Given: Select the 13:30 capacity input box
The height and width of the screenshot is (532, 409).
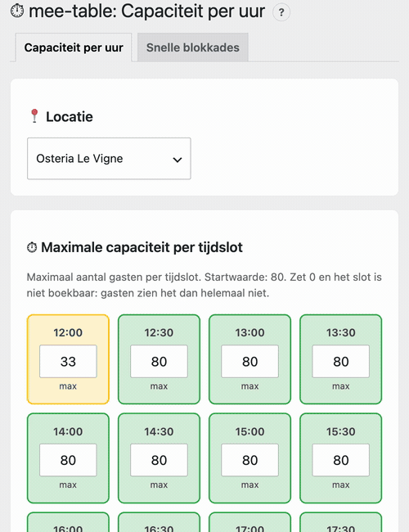Looking at the screenshot, I should pyautogui.click(x=341, y=361).
